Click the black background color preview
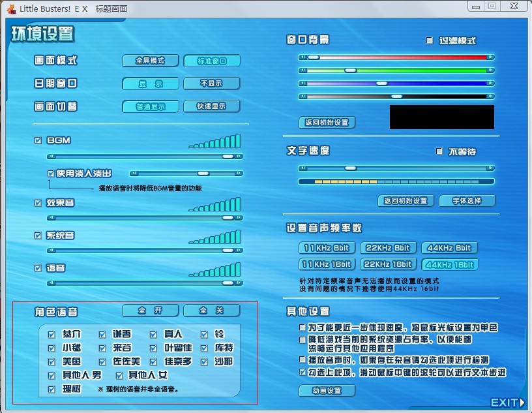The width and height of the screenshot is (532, 413). (x=442, y=117)
